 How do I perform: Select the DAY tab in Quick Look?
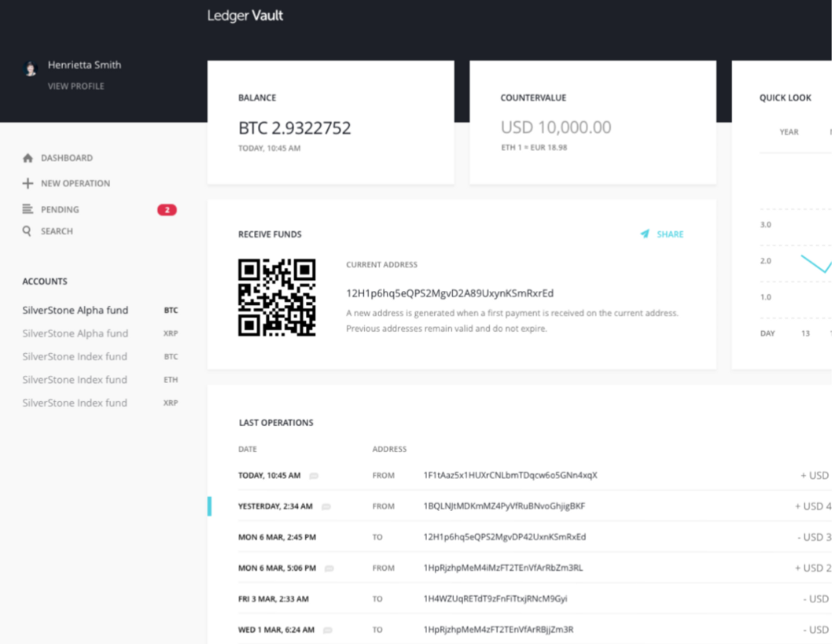pyautogui.click(x=767, y=333)
